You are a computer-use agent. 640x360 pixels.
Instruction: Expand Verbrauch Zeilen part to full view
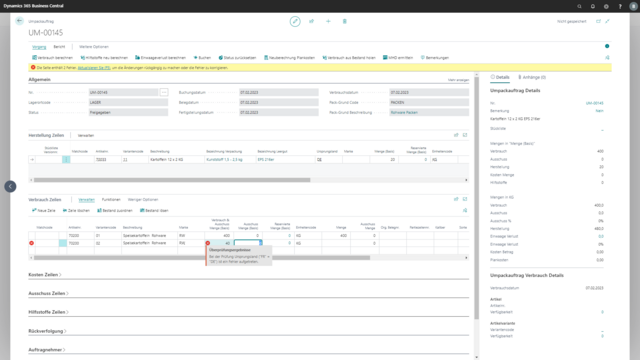[465, 199]
